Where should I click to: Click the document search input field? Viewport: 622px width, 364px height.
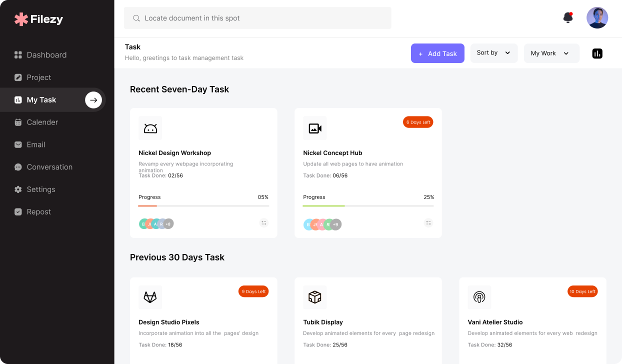pos(257,18)
